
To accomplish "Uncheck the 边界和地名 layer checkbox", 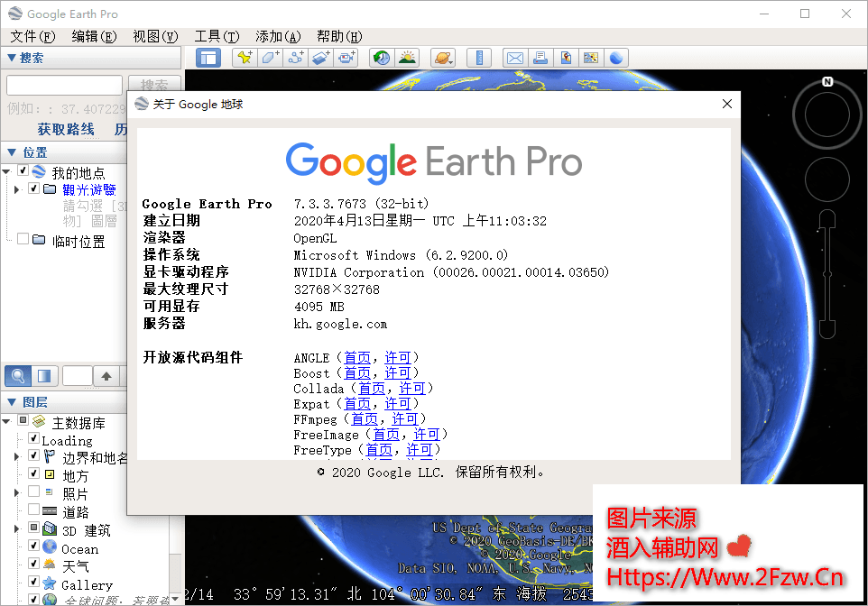I will coord(33,454).
